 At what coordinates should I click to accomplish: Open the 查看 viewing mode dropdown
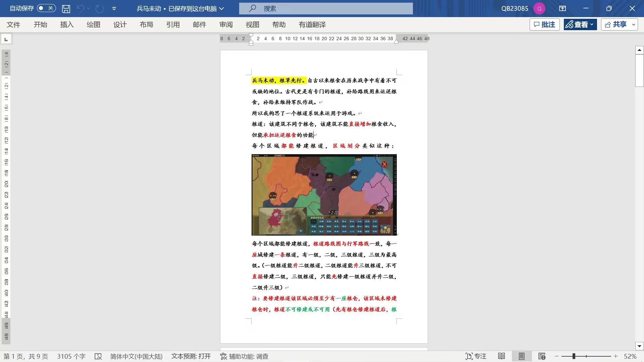[580, 24]
